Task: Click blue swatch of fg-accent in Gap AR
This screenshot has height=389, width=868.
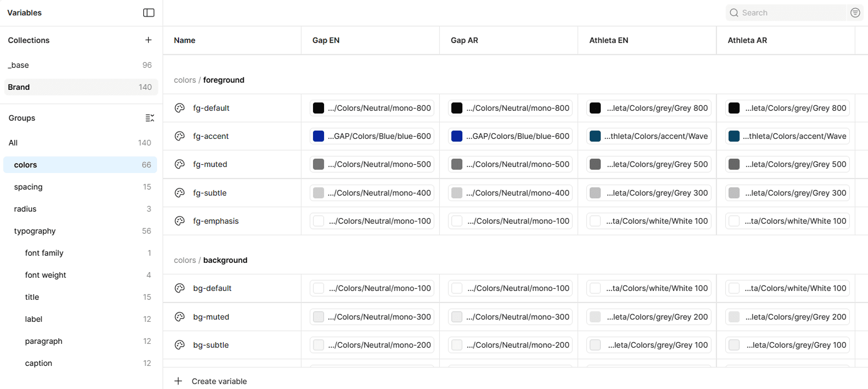Action: 457,136
